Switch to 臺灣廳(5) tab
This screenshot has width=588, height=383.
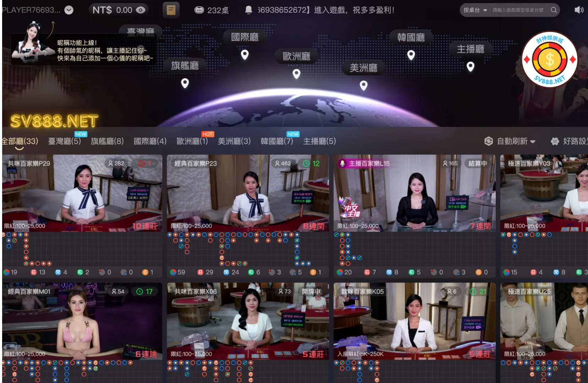(x=65, y=141)
